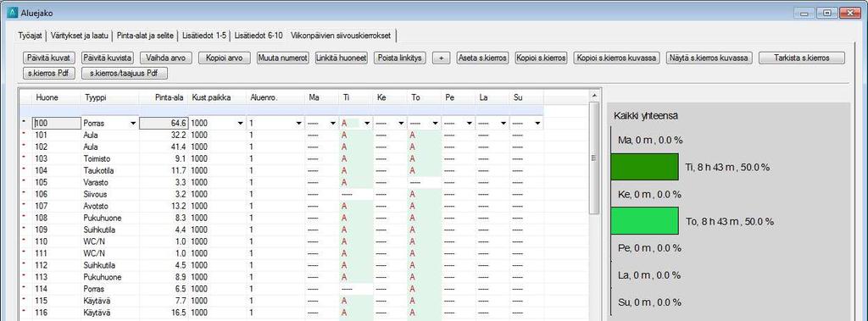This screenshot has height=321, width=868.
Task: Select the Varasto row 105
Action: click(281, 183)
